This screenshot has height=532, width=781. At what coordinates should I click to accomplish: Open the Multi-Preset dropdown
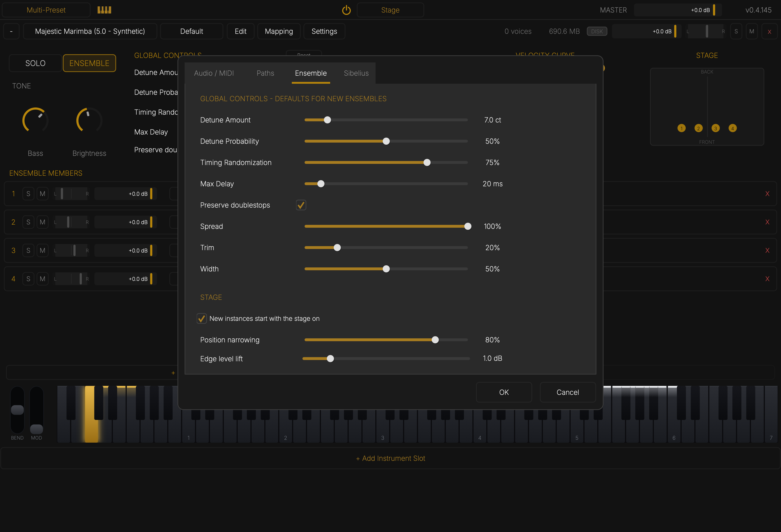(46, 10)
